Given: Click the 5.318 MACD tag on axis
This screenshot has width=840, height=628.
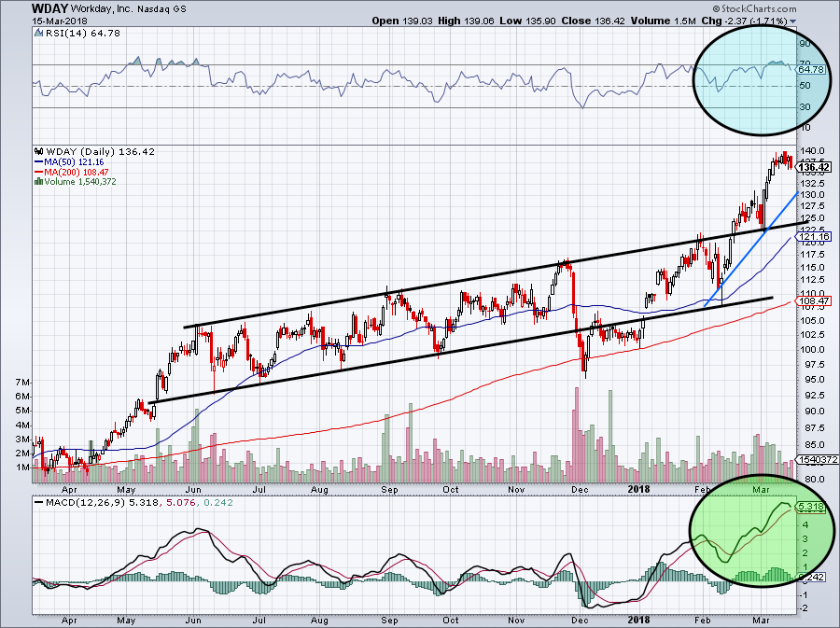Looking at the screenshot, I should point(812,507).
